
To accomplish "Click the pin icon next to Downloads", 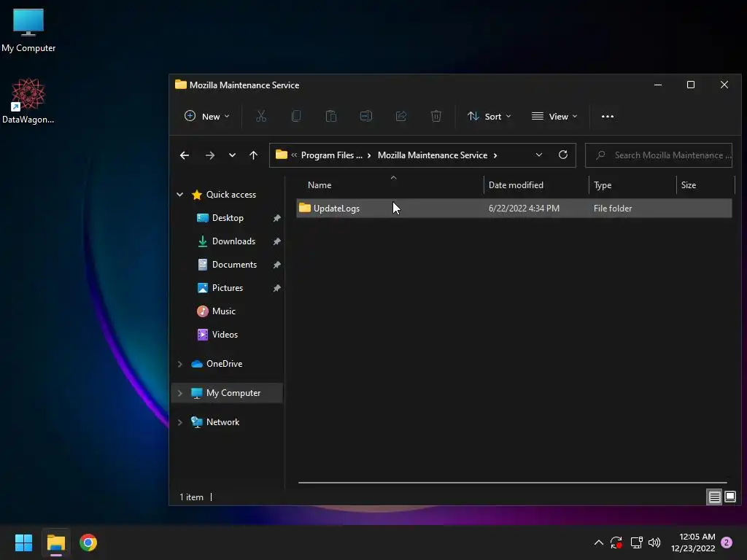I will [x=276, y=241].
